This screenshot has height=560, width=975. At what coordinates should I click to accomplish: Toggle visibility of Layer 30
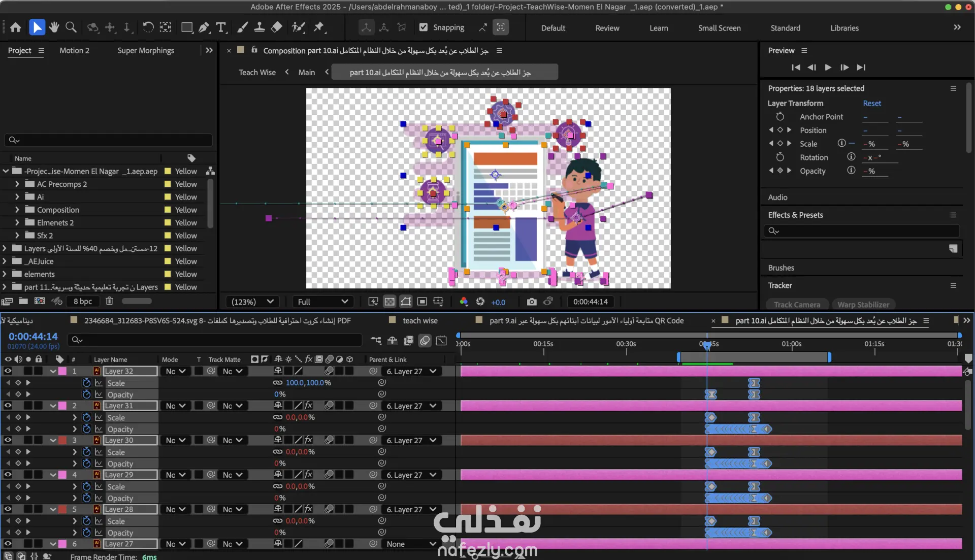tap(8, 440)
